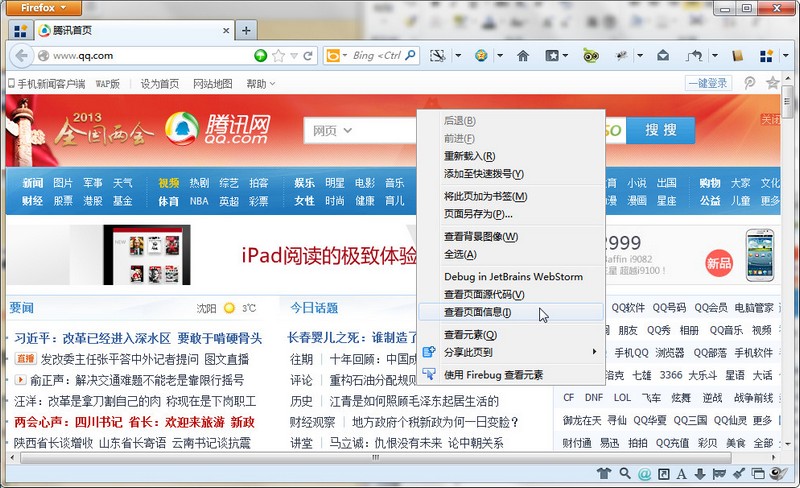Open the dropdown arrow next to screenshot tool
800x488 pixels.
coord(458,56)
